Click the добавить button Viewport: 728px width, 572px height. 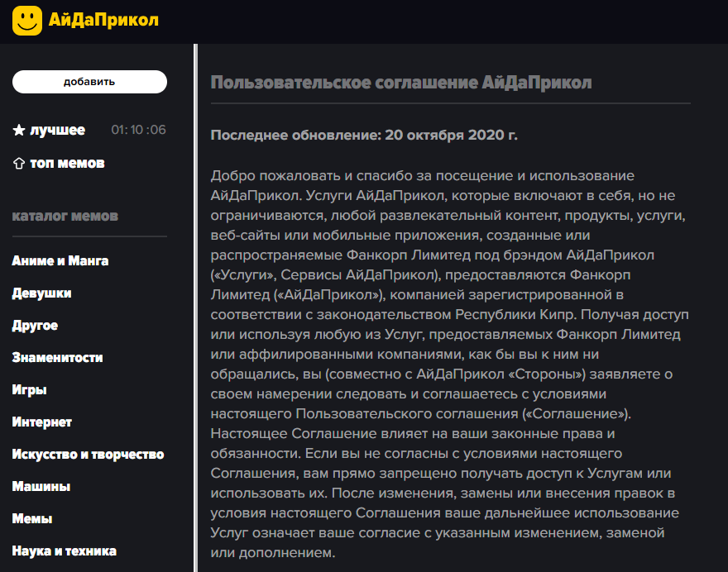(89, 82)
